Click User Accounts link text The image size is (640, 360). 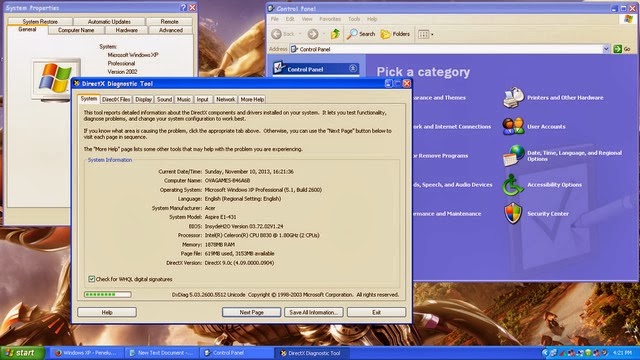tap(546, 127)
